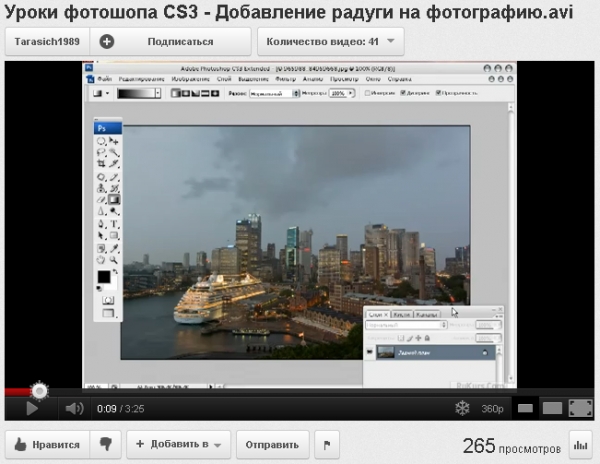600x464 pixels.
Task: Open the Изображение menu
Action: coord(191,79)
